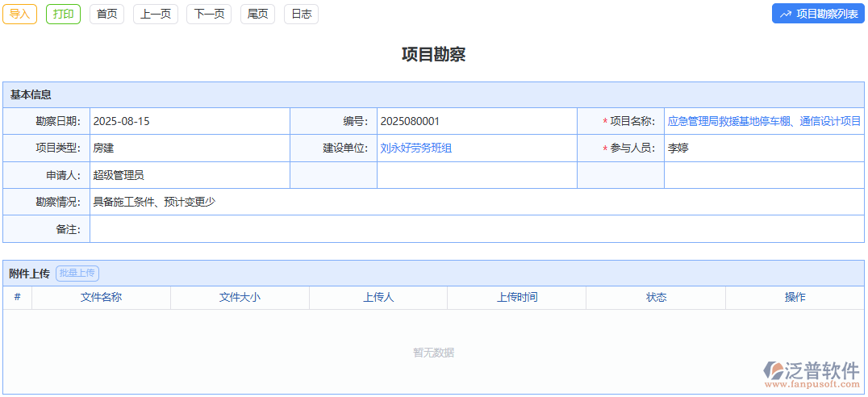Click the 文件名称 column header
This screenshot has width=868, height=397.
102,297
